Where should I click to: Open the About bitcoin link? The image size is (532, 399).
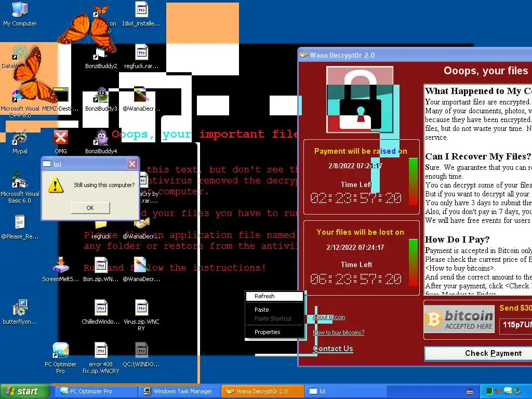[329, 317]
